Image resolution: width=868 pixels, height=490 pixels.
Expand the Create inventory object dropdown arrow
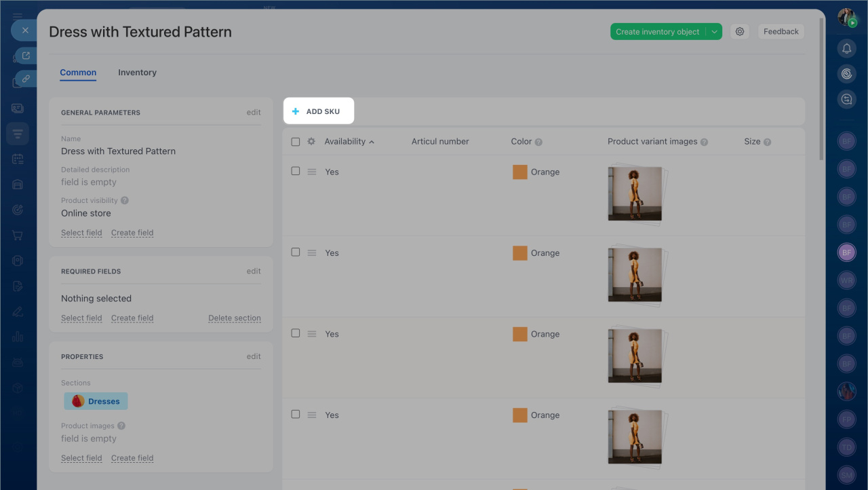[x=714, y=32]
